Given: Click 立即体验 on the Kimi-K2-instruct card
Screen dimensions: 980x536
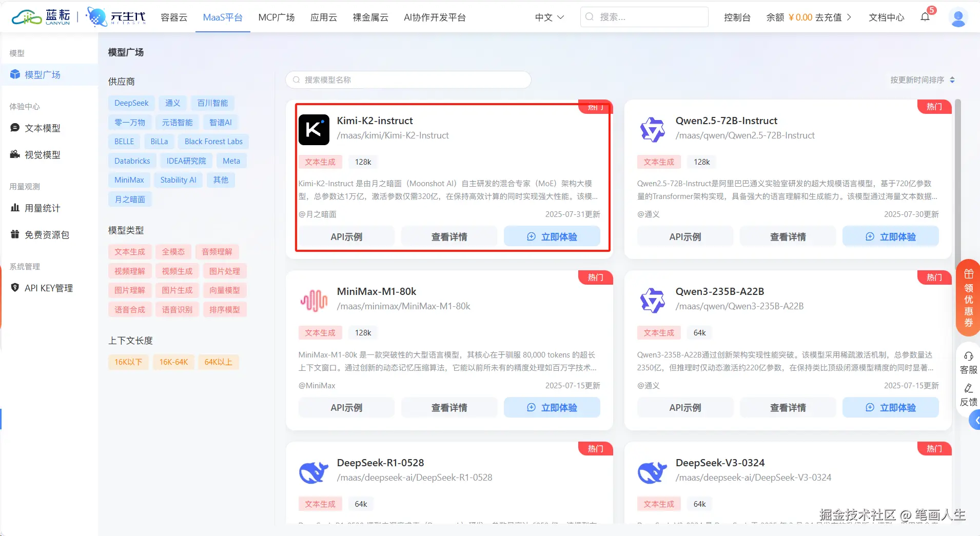Looking at the screenshot, I should (x=552, y=236).
